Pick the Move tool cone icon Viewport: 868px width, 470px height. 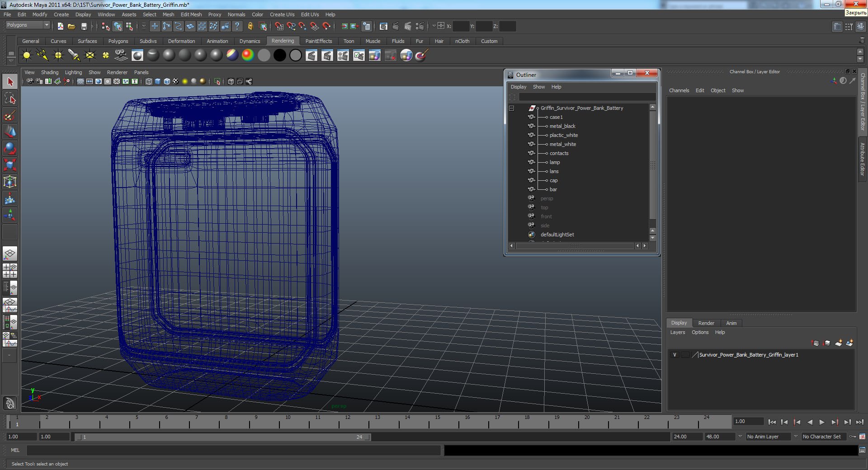[10, 132]
